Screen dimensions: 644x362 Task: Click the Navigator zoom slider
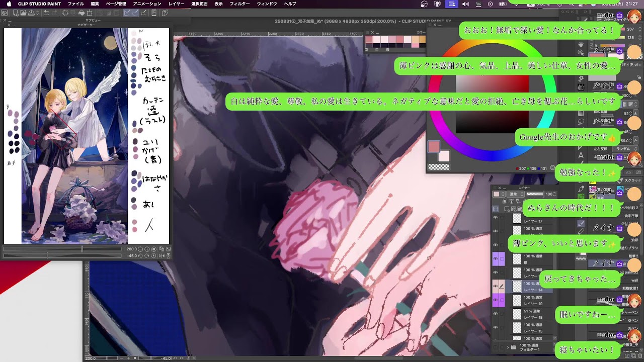62,249
